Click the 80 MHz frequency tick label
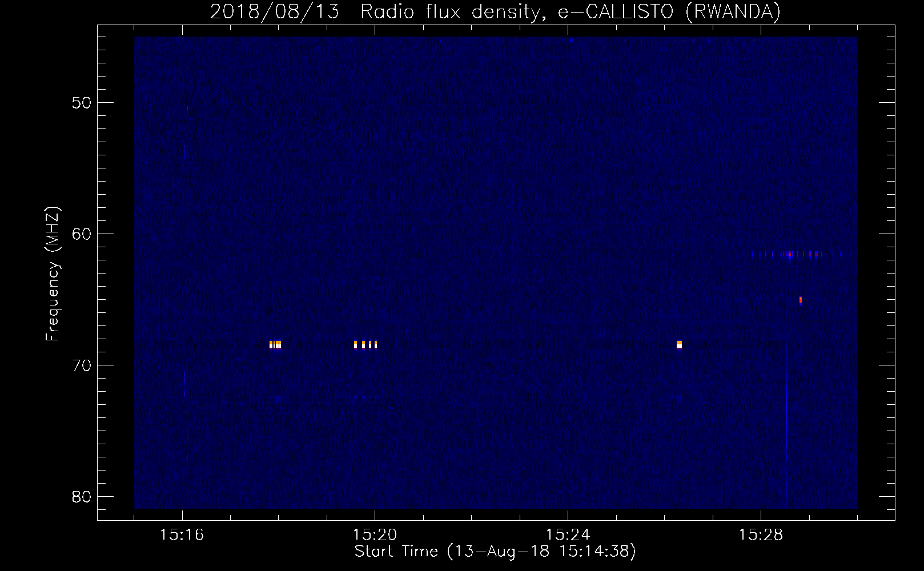This screenshot has height=571, width=924. (82, 497)
